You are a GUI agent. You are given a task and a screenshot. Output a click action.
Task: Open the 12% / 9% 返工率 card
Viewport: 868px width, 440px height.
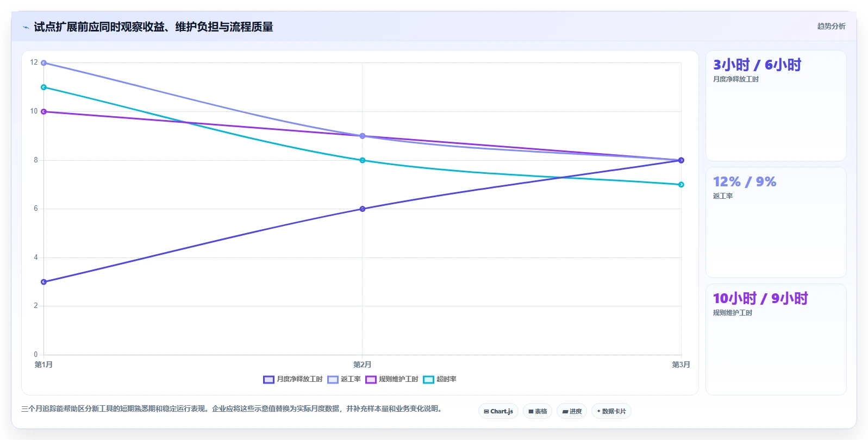tap(776, 223)
